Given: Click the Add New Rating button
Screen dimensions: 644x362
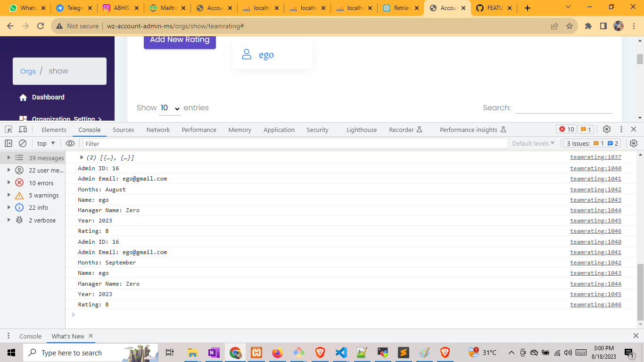Looking at the screenshot, I should coord(180,40).
